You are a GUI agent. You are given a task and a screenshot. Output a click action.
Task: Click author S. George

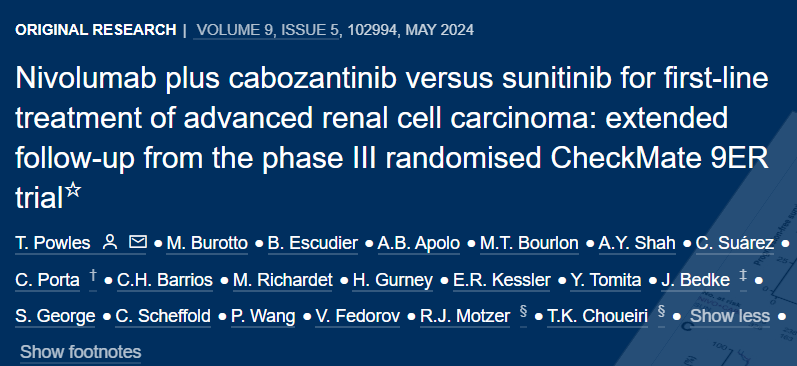point(55,316)
